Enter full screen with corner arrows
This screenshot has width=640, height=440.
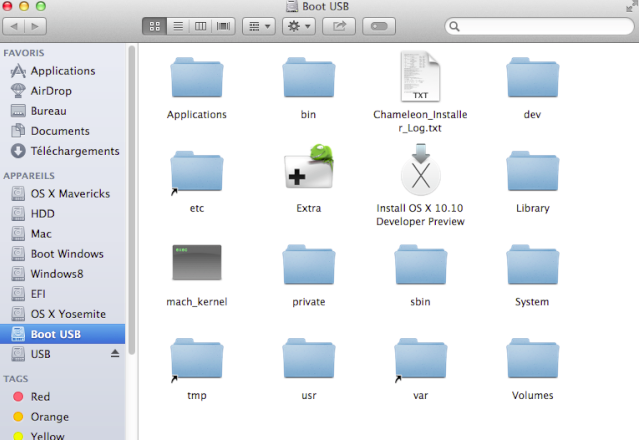(631, 6)
